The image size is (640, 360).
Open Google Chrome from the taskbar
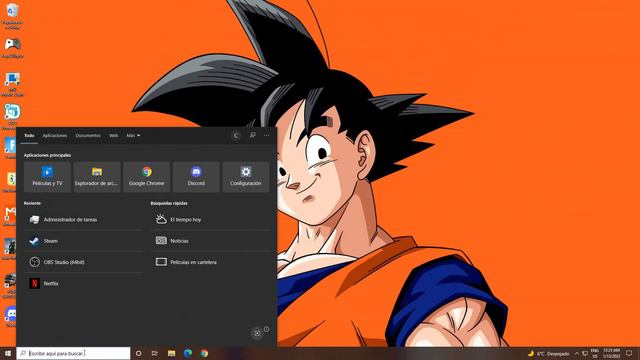coord(204,353)
